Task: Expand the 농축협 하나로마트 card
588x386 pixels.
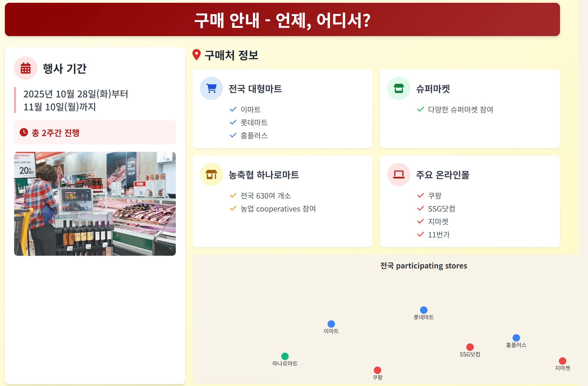Action: [282, 201]
